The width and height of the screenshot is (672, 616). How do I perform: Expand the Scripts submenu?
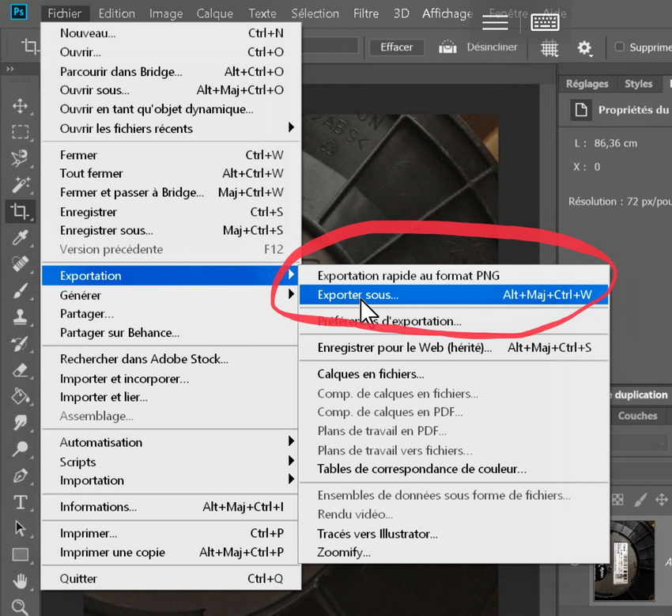coord(171,462)
